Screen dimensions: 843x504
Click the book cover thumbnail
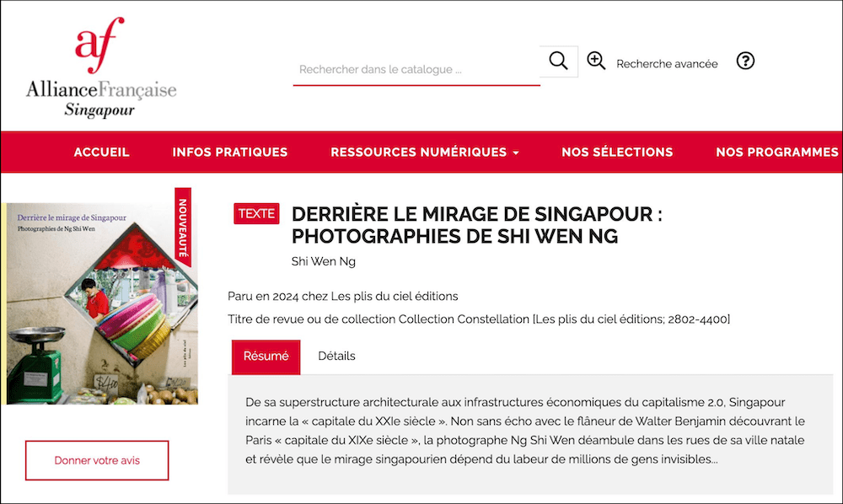coord(102,303)
